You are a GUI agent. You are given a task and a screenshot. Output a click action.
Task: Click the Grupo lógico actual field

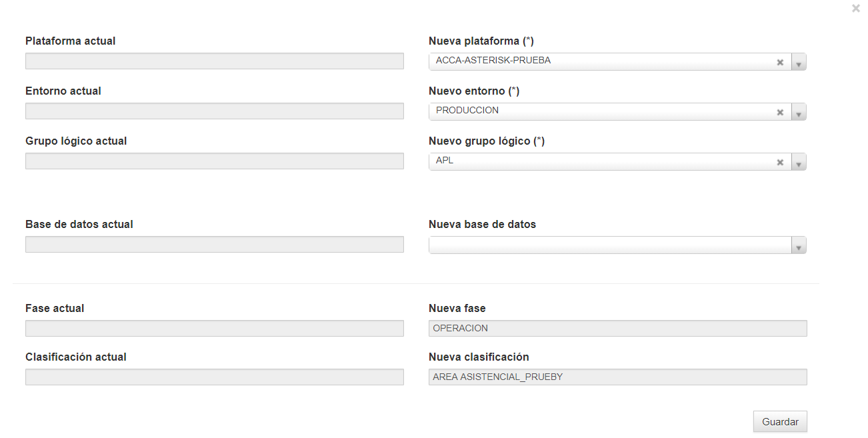point(215,161)
